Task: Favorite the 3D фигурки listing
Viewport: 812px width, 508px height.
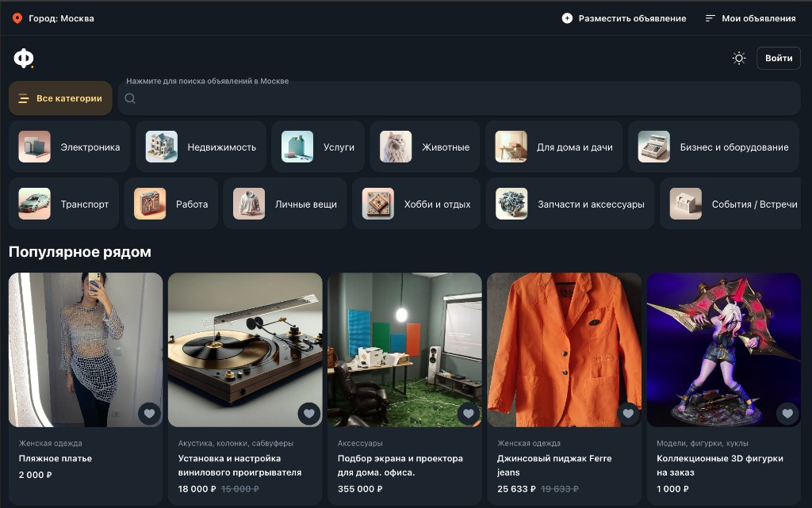Action: [x=787, y=414]
